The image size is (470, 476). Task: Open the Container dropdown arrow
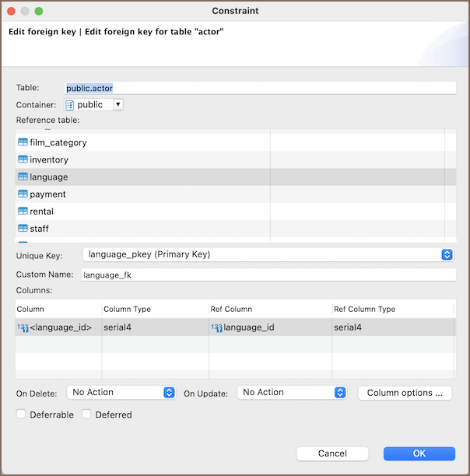(x=117, y=104)
